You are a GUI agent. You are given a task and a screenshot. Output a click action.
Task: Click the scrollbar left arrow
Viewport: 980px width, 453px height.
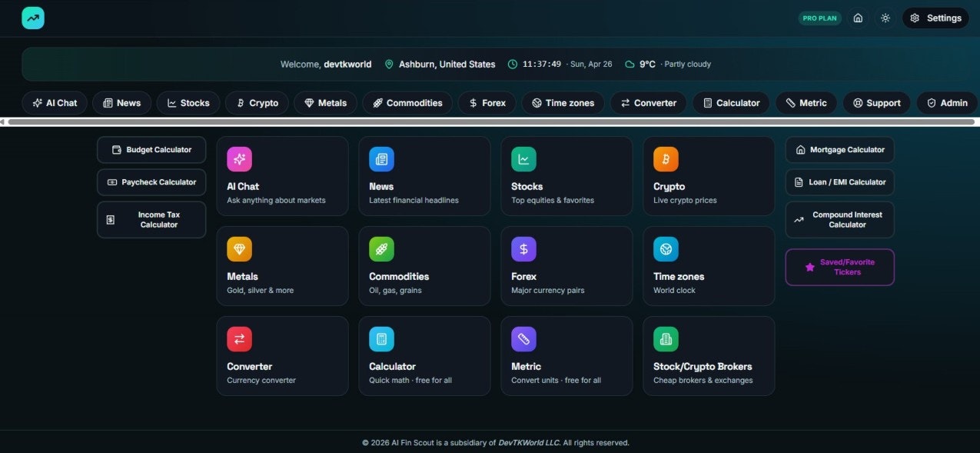tap(3, 122)
